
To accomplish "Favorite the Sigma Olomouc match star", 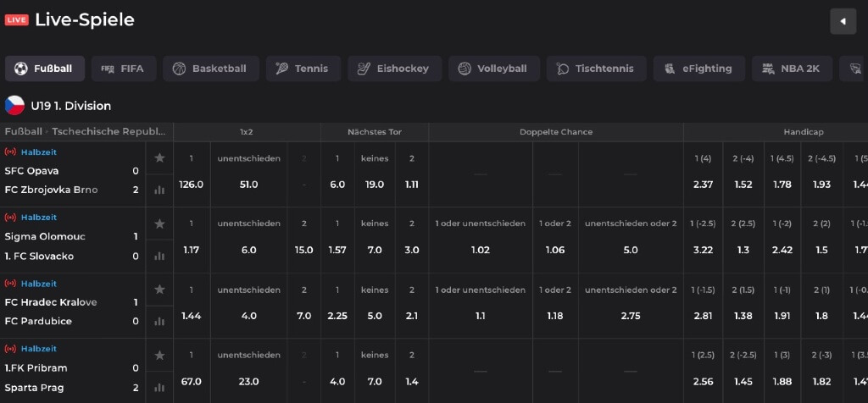I will (159, 224).
